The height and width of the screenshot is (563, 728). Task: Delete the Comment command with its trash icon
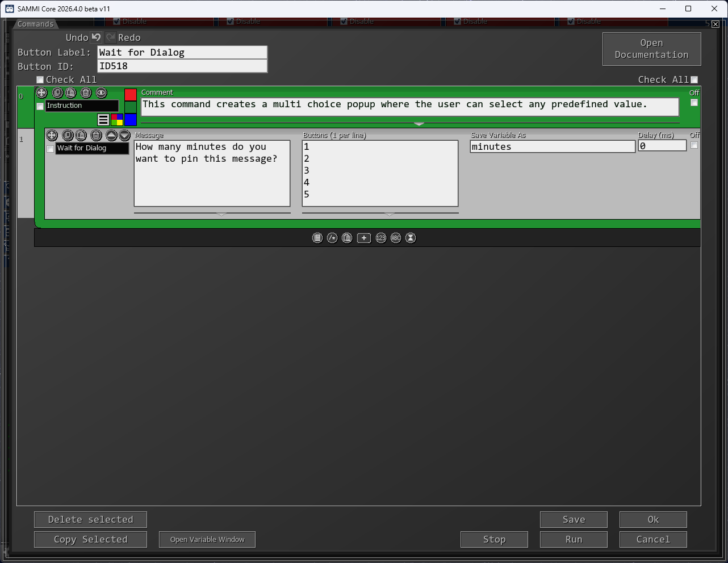pos(86,93)
